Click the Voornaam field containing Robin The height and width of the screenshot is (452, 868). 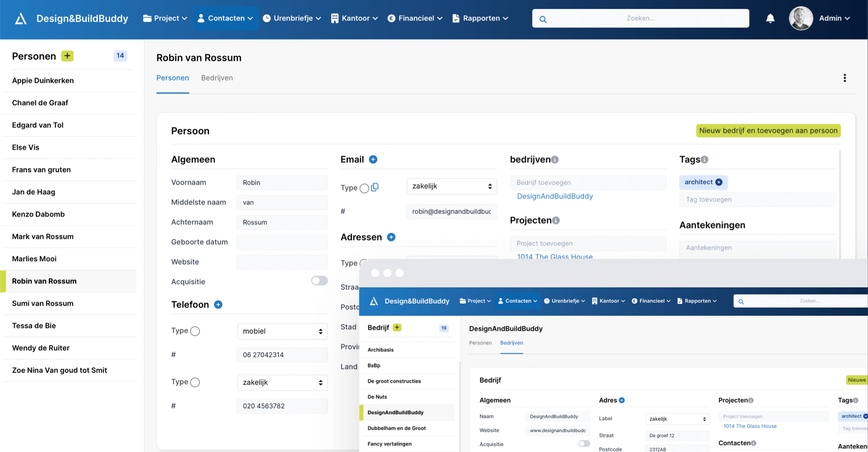point(282,183)
